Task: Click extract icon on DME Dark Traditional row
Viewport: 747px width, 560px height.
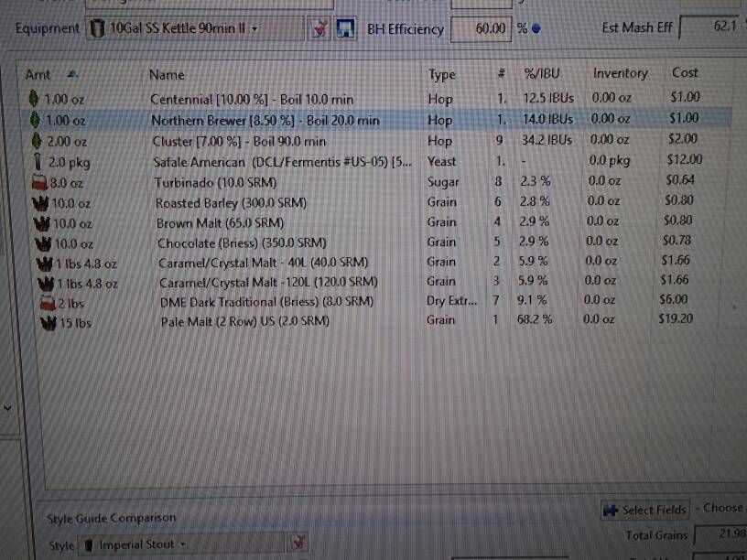Action: (49, 303)
